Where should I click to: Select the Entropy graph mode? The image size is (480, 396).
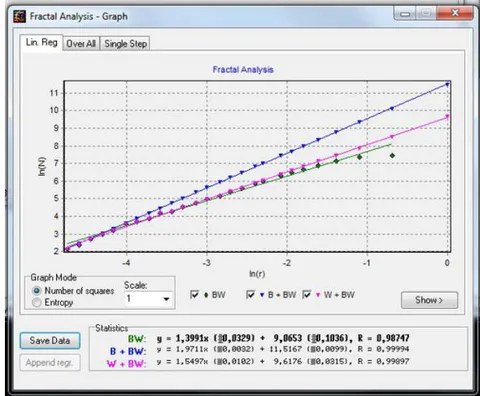coord(37,302)
